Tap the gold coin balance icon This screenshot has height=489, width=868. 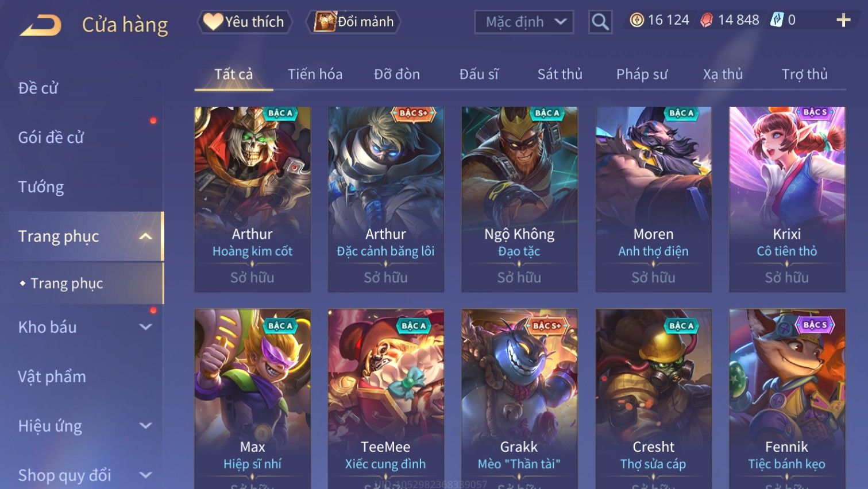pyautogui.click(x=636, y=20)
